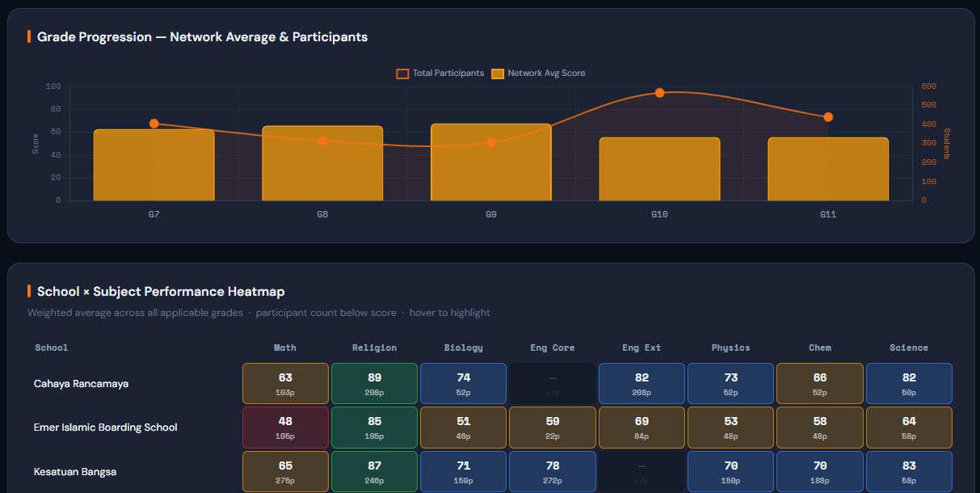Viewport: 980px width, 493px height.
Task: Click Cahaya Rancamaya's Religion cell with 89
Action: click(x=374, y=383)
